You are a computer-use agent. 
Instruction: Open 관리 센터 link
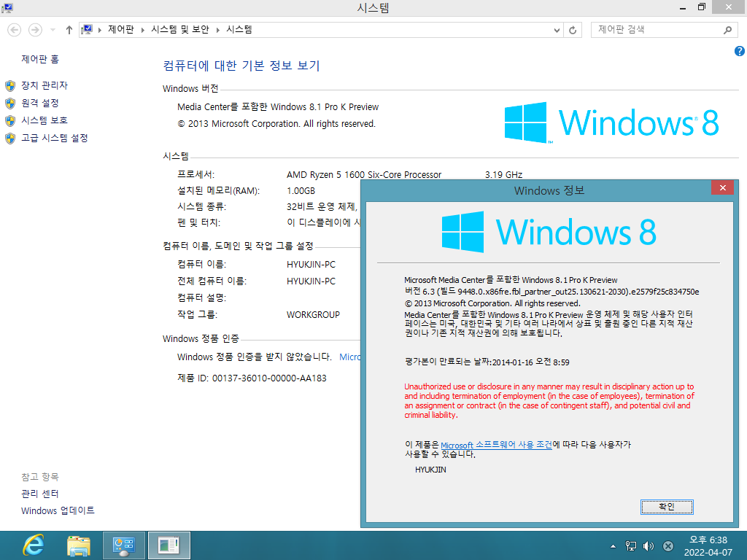tap(39, 494)
